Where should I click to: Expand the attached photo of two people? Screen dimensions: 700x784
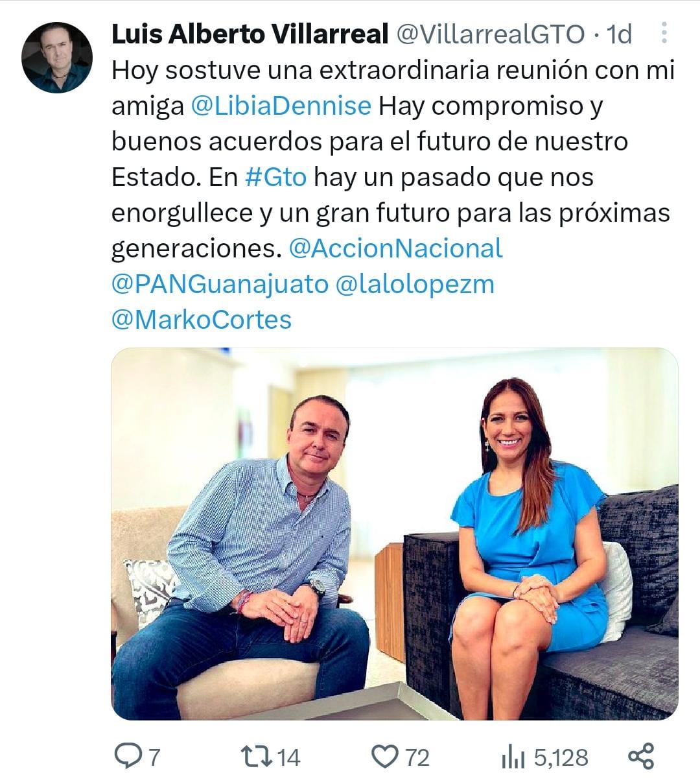(395, 534)
